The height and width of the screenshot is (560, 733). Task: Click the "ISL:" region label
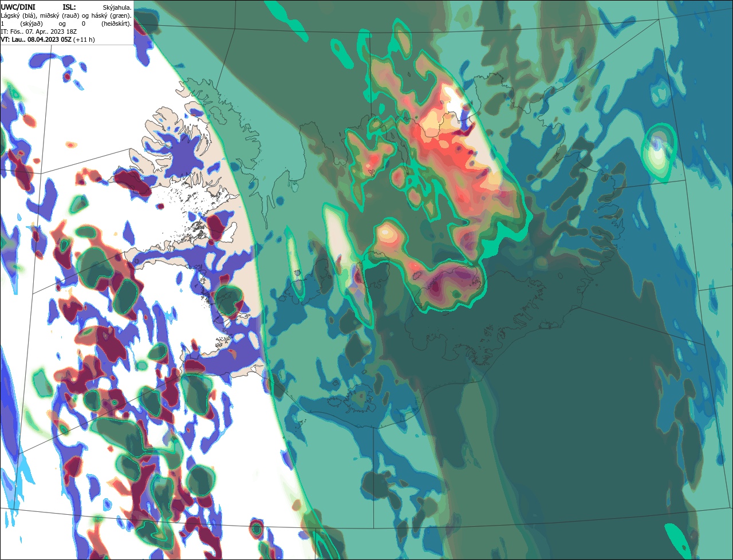[69, 7]
